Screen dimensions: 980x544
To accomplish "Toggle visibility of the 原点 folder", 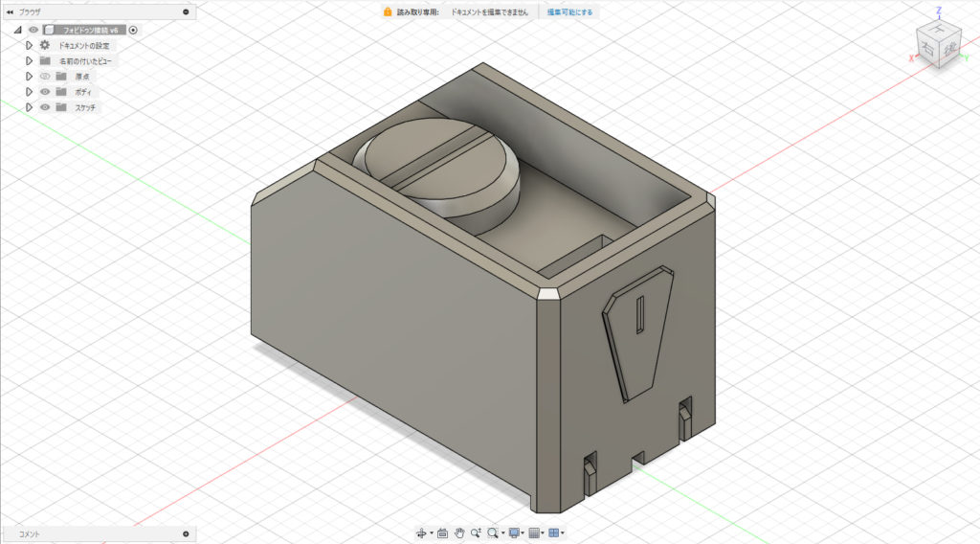I will (44, 76).
